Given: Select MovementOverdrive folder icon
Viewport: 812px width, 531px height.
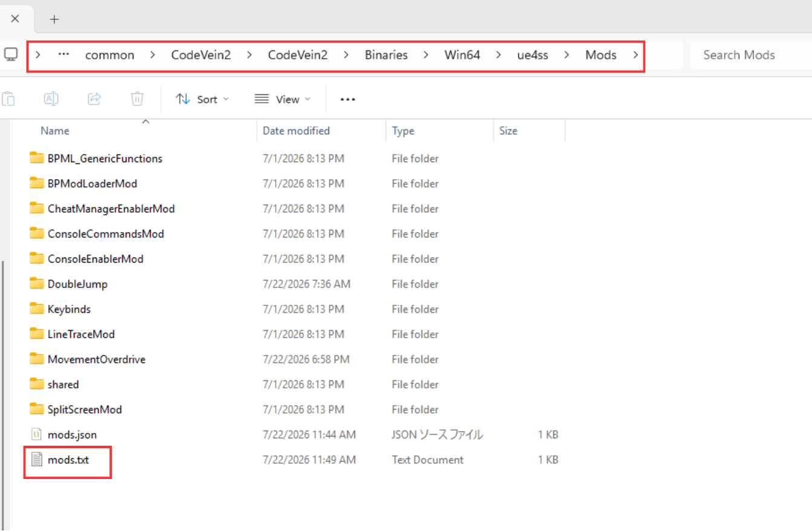Looking at the screenshot, I should 37,359.
